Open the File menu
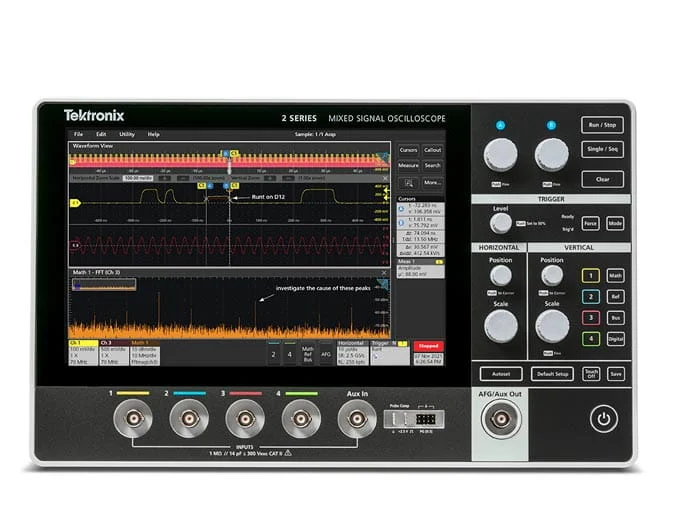 pos(77,134)
